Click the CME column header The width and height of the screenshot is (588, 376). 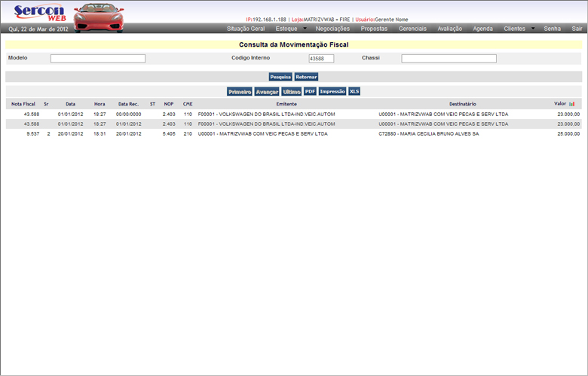tap(188, 104)
